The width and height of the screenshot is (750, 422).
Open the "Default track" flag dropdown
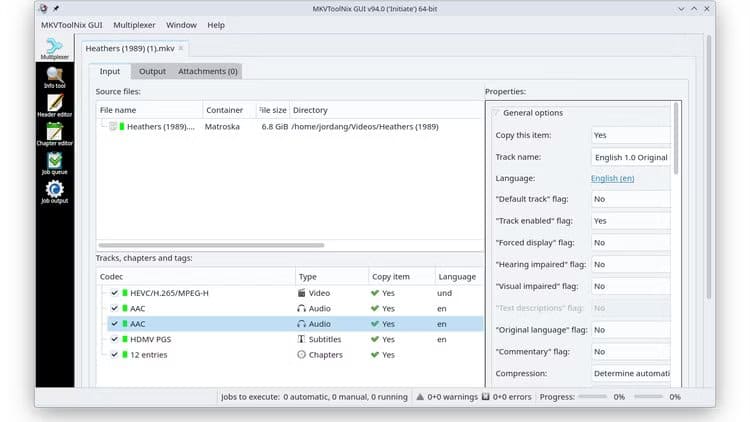[x=631, y=199]
